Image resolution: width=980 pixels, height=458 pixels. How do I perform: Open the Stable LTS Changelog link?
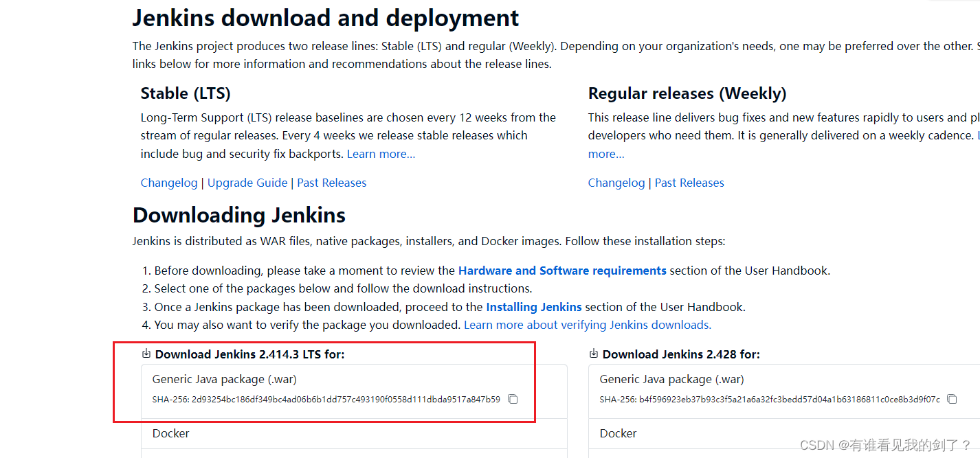coord(169,183)
